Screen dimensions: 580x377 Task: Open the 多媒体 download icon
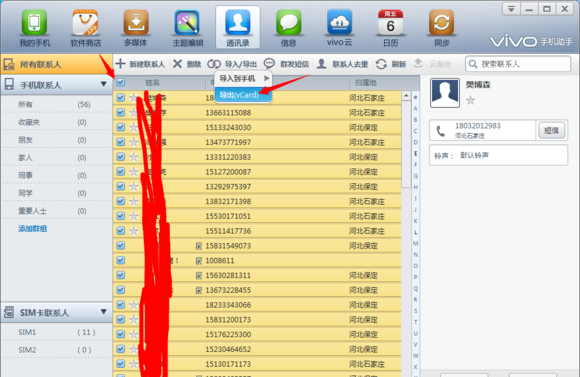tap(136, 23)
